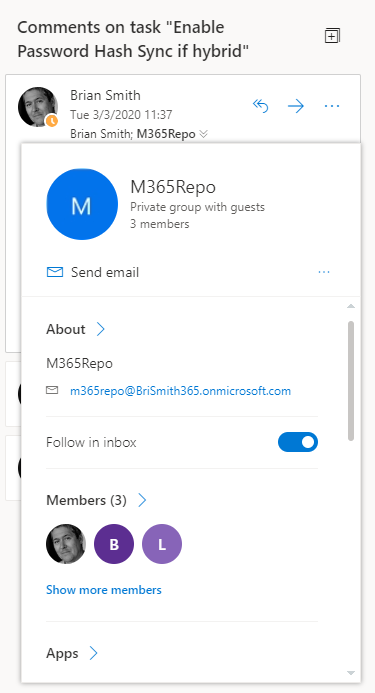Image resolution: width=375 pixels, height=693 pixels.
Task: Expand the About section chevron
Action: 101,329
